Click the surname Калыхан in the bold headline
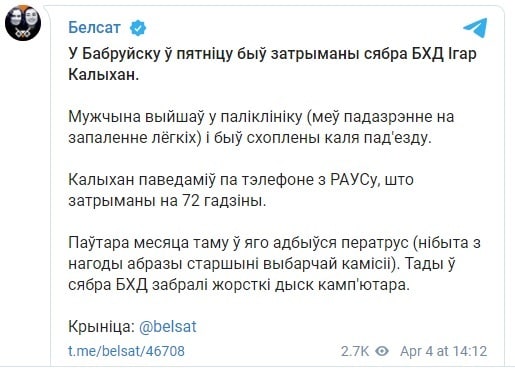This screenshot has width=515, height=371. click(x=103, y=75)
